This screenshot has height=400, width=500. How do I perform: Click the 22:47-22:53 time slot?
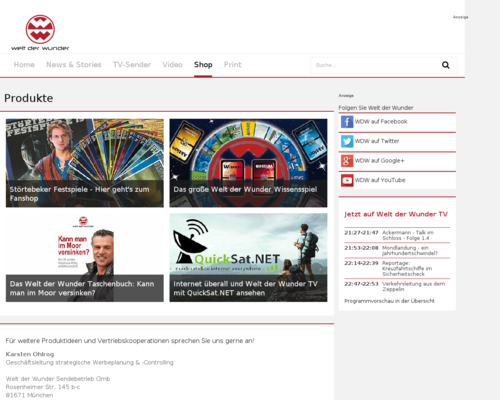361,284
